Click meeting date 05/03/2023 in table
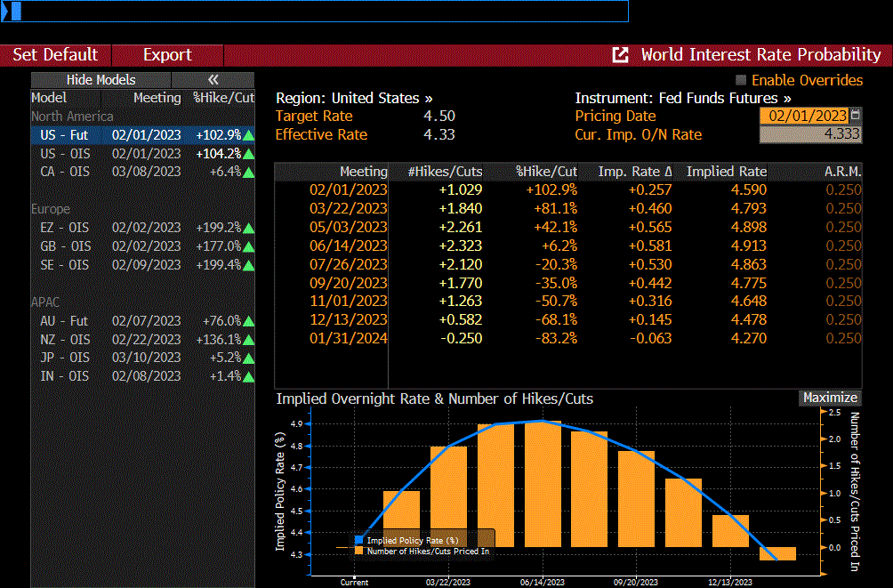 coord(349,228)
